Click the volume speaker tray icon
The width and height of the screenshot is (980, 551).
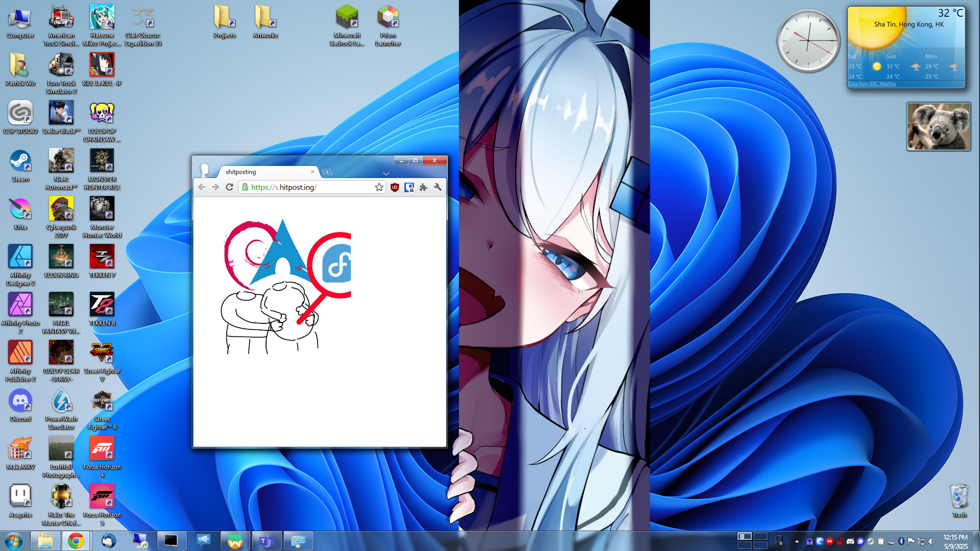(931, 541)
